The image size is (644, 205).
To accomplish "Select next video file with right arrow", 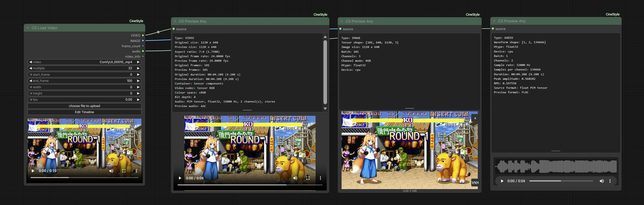I will pos(138,62).
